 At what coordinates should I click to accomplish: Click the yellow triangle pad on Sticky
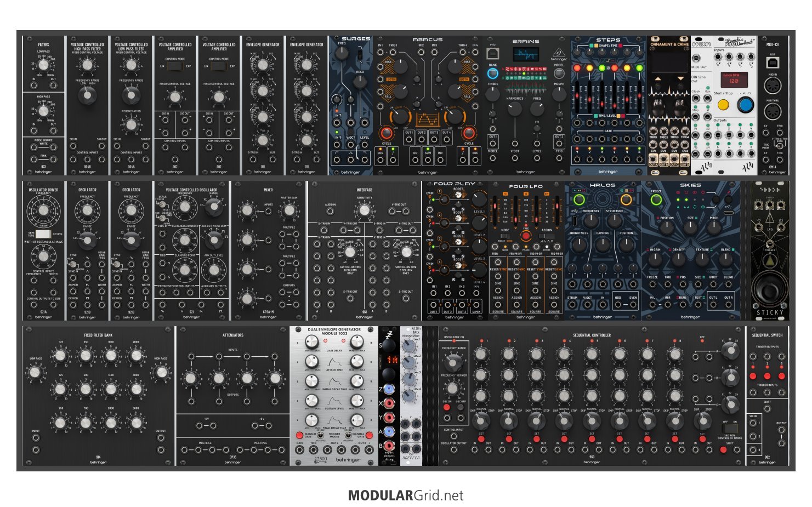pos(770,262)
